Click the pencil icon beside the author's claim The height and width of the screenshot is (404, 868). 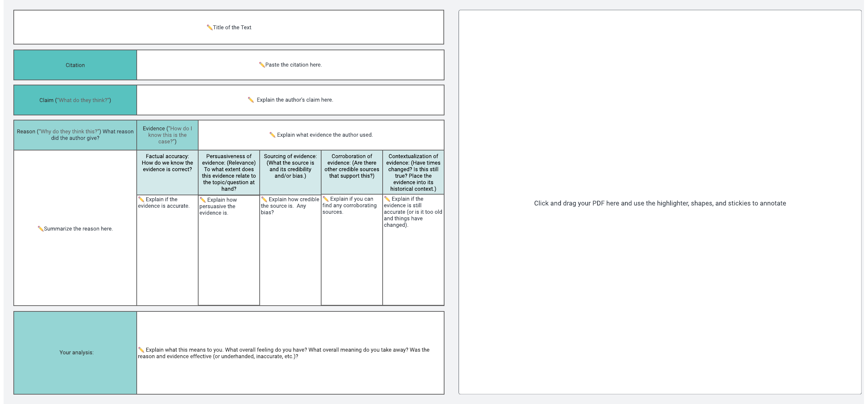(251, 100)
